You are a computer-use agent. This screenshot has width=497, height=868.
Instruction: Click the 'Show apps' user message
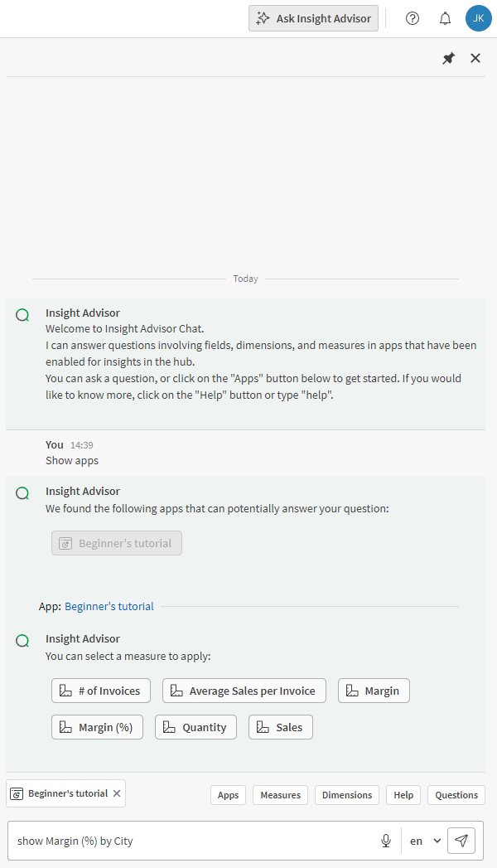pyautogui.click(x=72, y=461)
